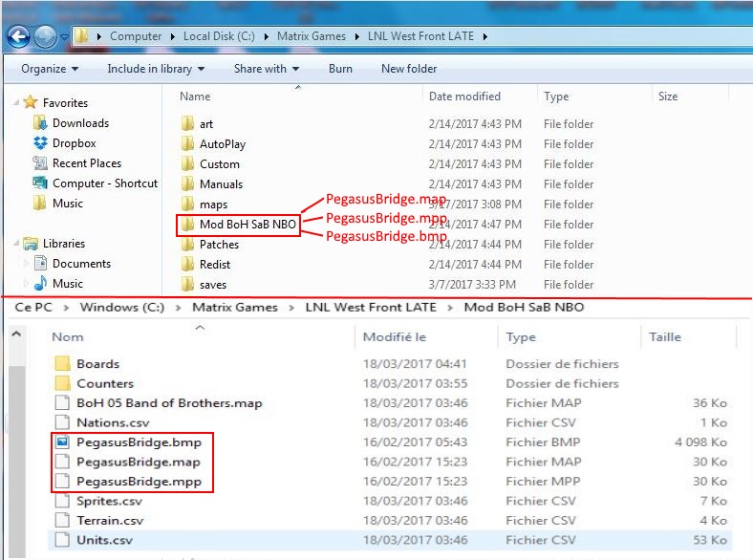Select PegasusBridge.mpp file
Viewport: 753px width, 560px height.
139,482
